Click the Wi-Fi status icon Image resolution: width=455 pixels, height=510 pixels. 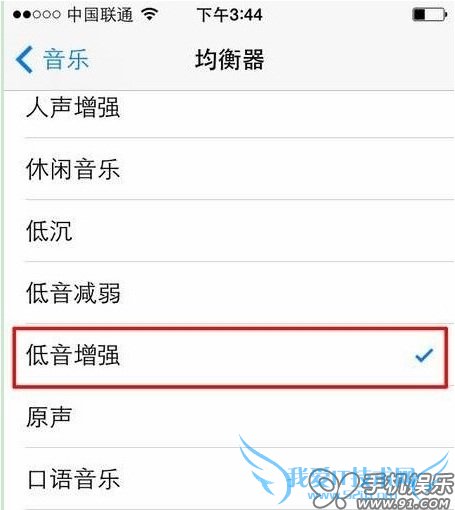149,14
